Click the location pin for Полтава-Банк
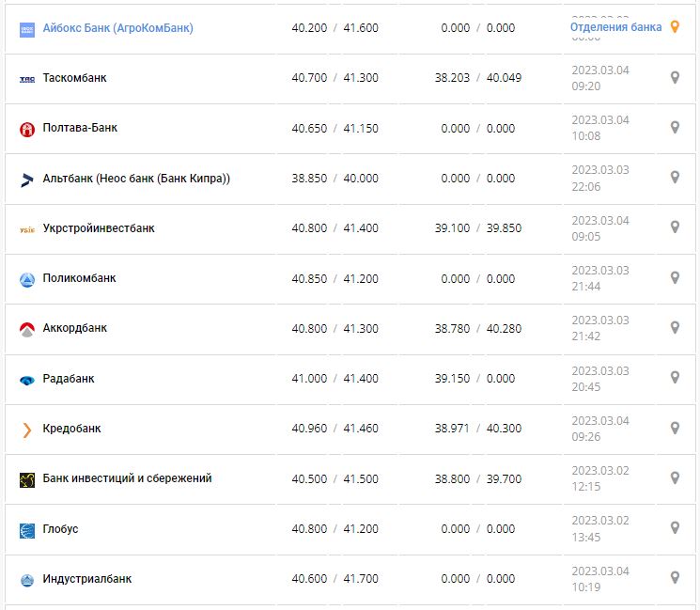This screenshot has height=610, width=700. pos(675,128)
